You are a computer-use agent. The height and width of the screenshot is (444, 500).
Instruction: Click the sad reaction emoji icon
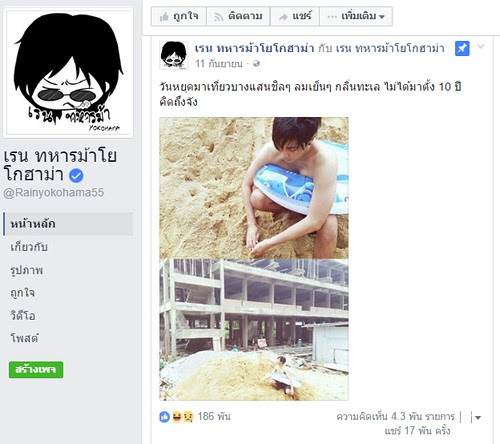pos(188,417)
